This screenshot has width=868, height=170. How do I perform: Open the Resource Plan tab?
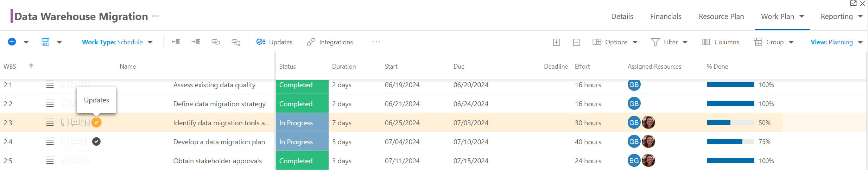tap(721, 17)
